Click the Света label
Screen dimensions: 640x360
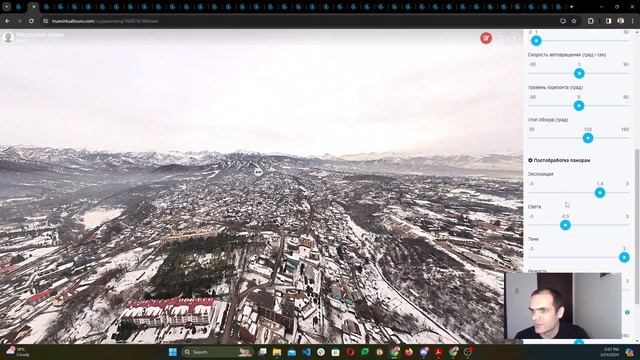click(534, 207)
